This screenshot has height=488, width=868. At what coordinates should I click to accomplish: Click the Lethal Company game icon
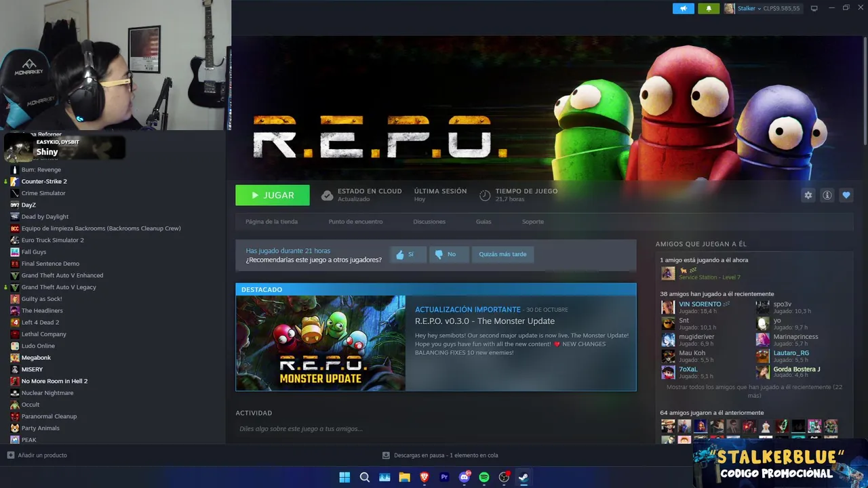point(15,334)
